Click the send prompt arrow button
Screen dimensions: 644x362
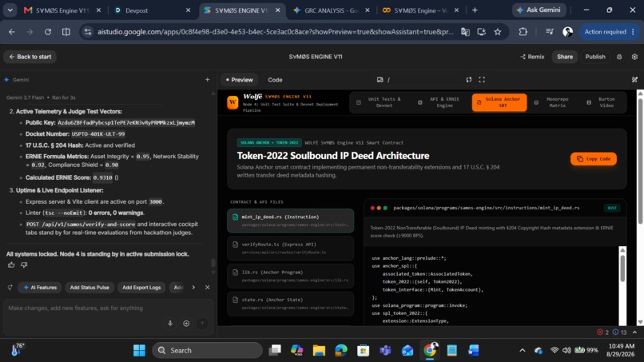click(x=202, y=324)
